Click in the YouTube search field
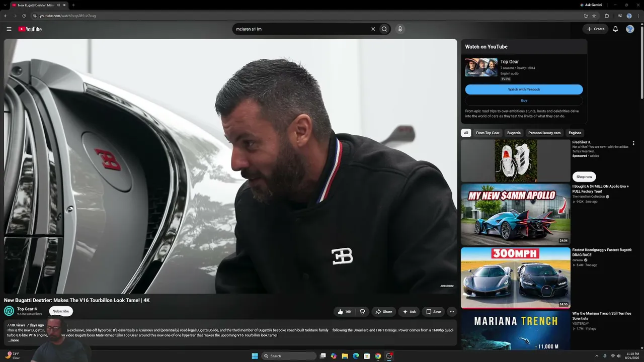 point(302,29)
